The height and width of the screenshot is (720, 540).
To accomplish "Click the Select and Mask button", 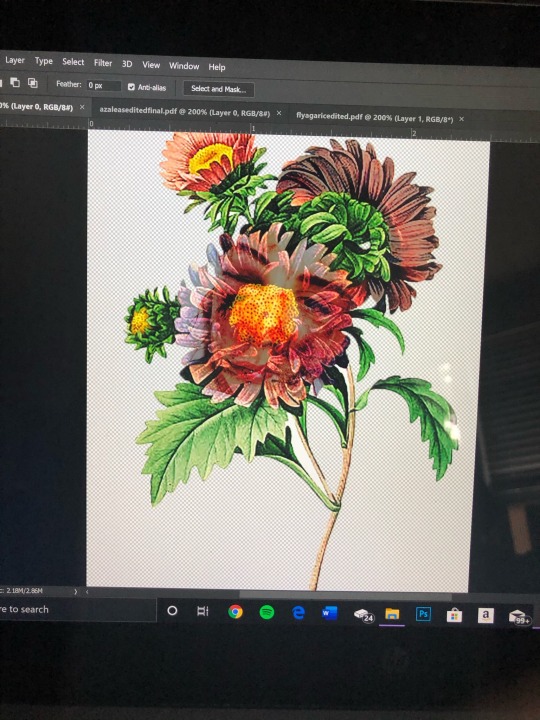I will [219, 89].
